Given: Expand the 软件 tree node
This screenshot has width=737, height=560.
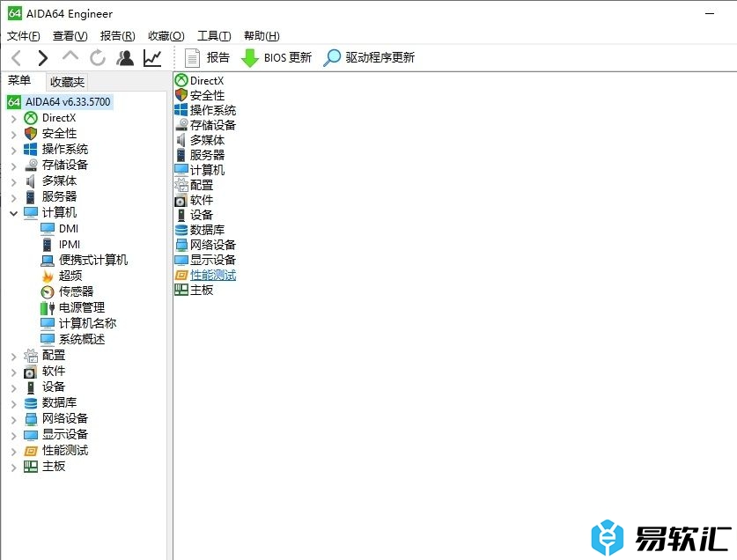Looking at the screenshot, I should tap(13, 372).
